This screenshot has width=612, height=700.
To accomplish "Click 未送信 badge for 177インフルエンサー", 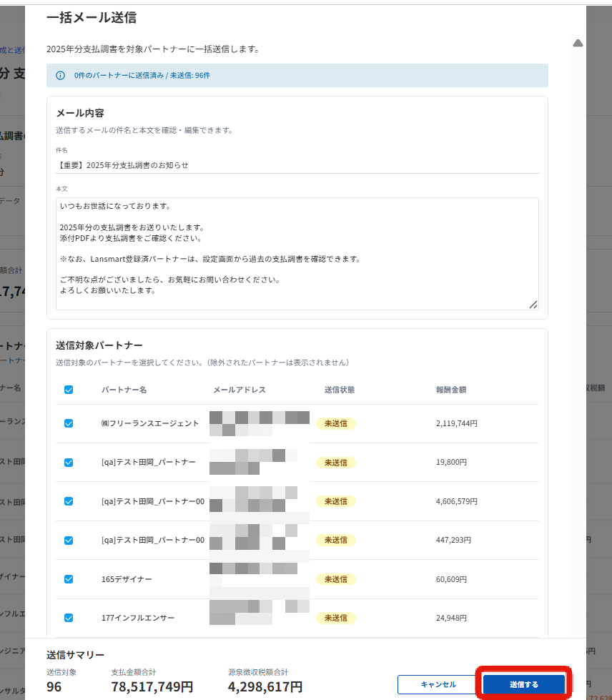I will 336,618.
